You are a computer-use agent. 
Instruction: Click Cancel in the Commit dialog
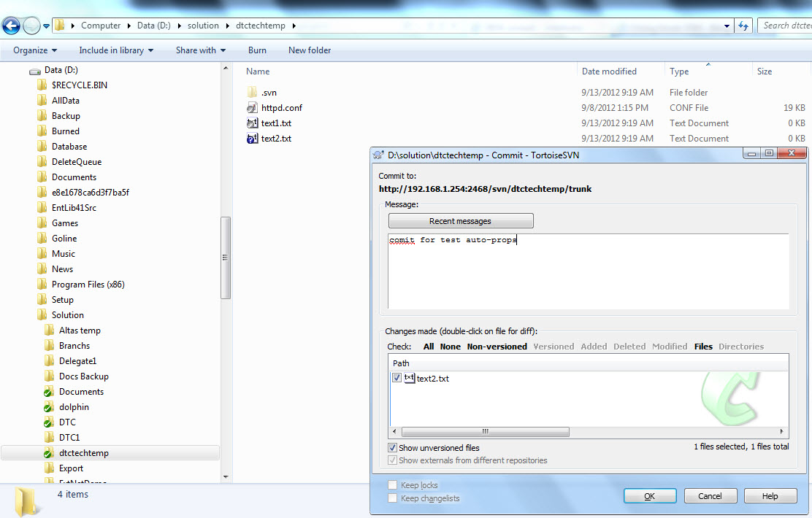point(710,496)
